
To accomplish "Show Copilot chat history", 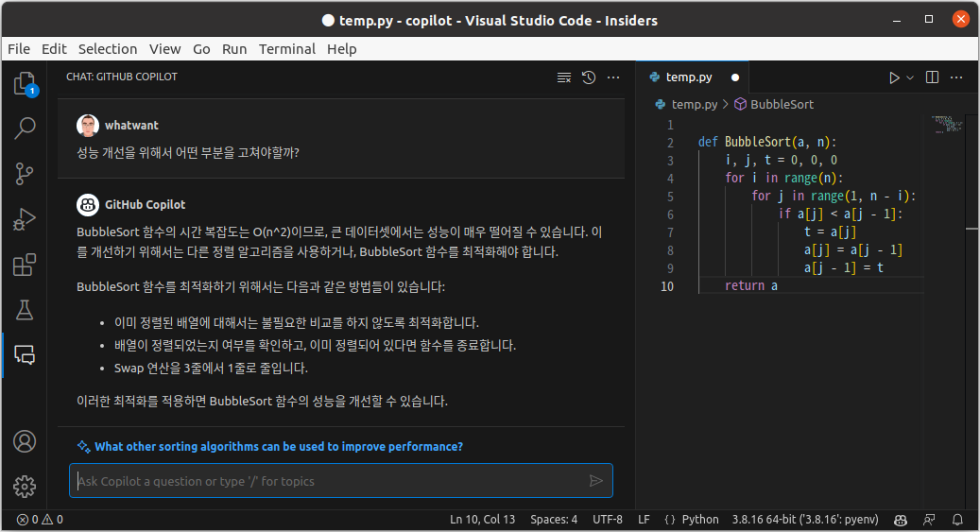I will pos(589,77).
